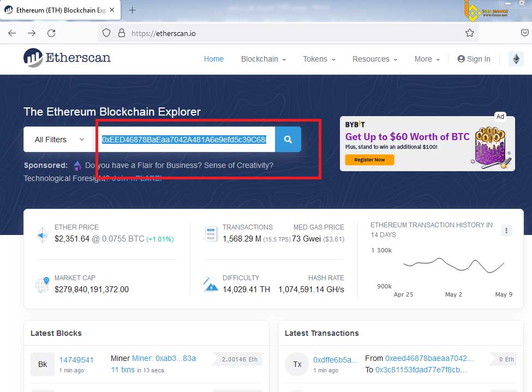Expand the Tokens menu

pos(319,59)
